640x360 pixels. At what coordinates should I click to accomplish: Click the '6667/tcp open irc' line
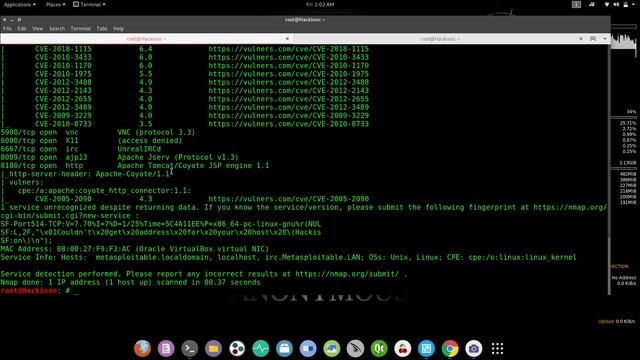(81, 149)
